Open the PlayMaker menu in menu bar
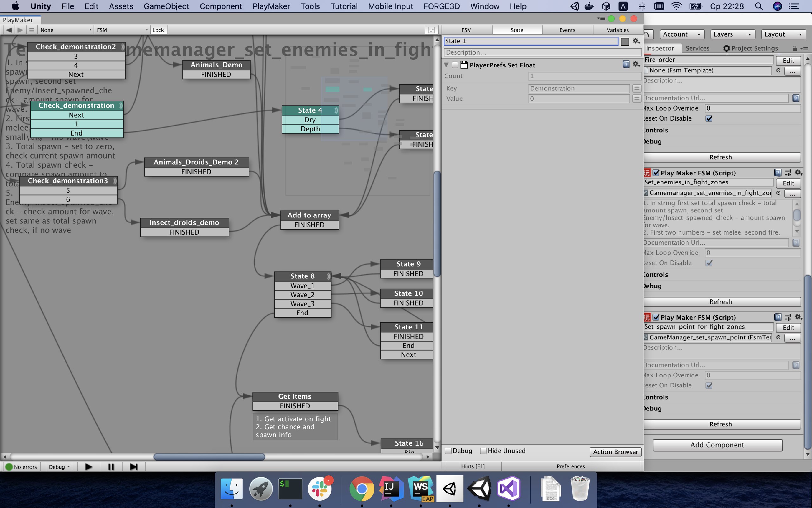The width and height of the screenshot is (812, 508). [271, 6]
